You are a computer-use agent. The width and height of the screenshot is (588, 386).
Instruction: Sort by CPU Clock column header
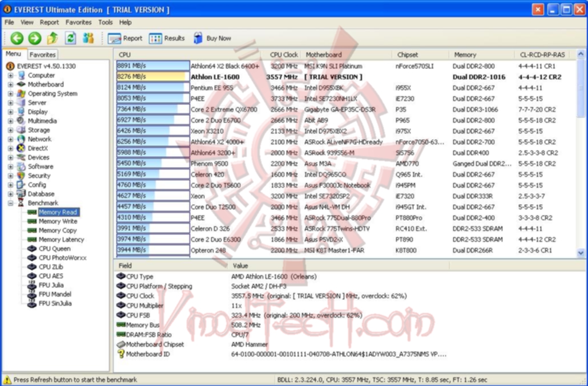[x=281, y=55]
